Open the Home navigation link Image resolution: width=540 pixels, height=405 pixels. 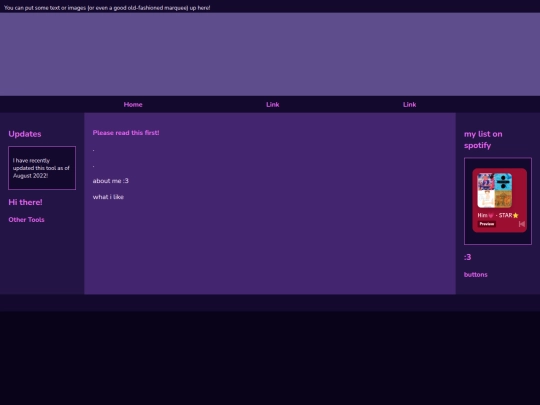[x=133, y=105]
